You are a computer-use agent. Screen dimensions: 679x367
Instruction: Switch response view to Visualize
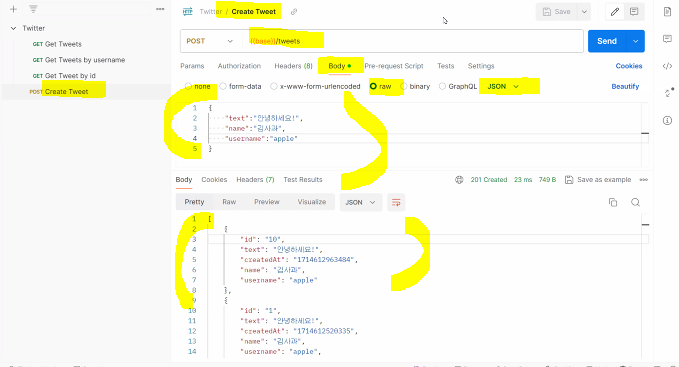[312, 202]
